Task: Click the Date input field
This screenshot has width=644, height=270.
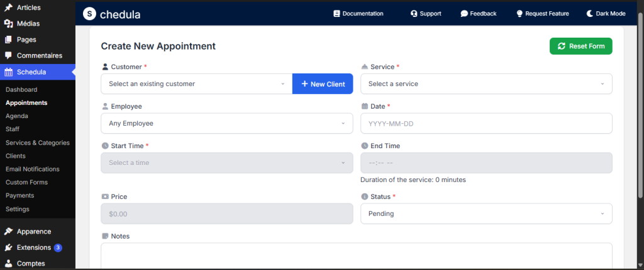Action: 486,123
